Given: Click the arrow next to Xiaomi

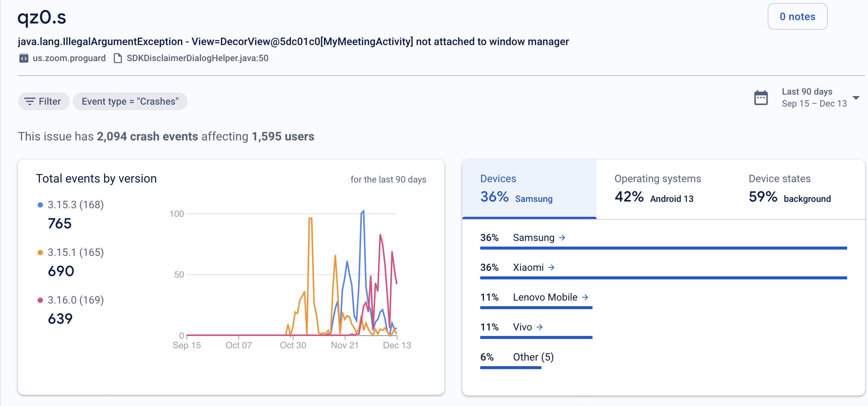Looking at the screenshot, I should [x=551, y=267].
